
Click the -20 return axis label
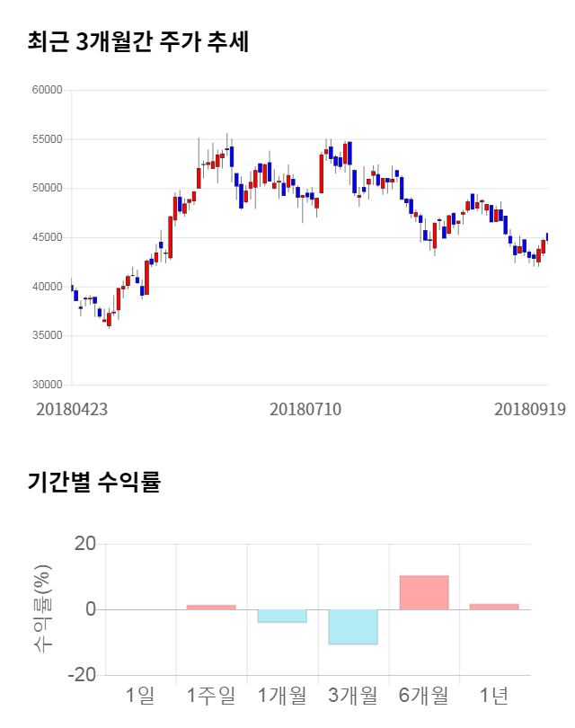click(x=83, y=675)
